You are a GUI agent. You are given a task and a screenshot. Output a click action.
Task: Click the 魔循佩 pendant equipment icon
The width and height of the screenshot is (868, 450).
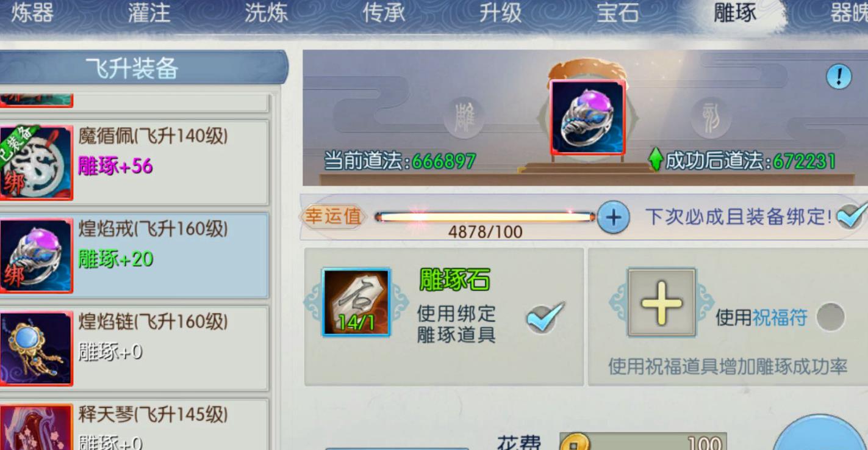(x=35, y=162)
